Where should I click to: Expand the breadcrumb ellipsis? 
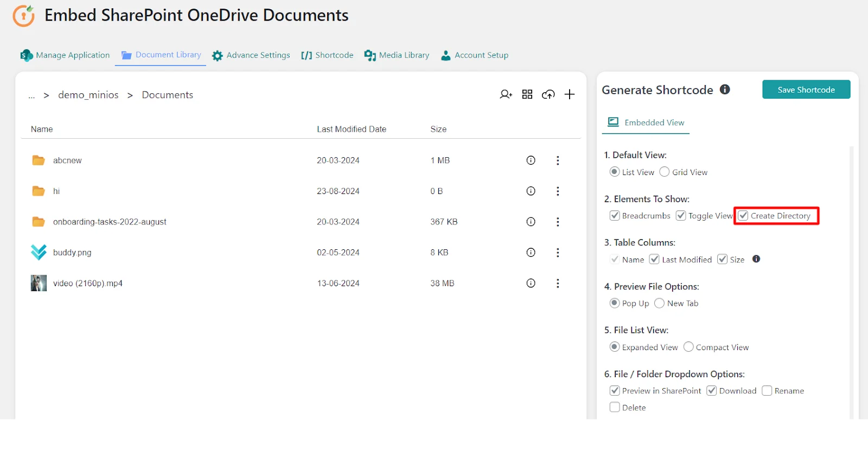pyautogui.click(x=31, y=96)
